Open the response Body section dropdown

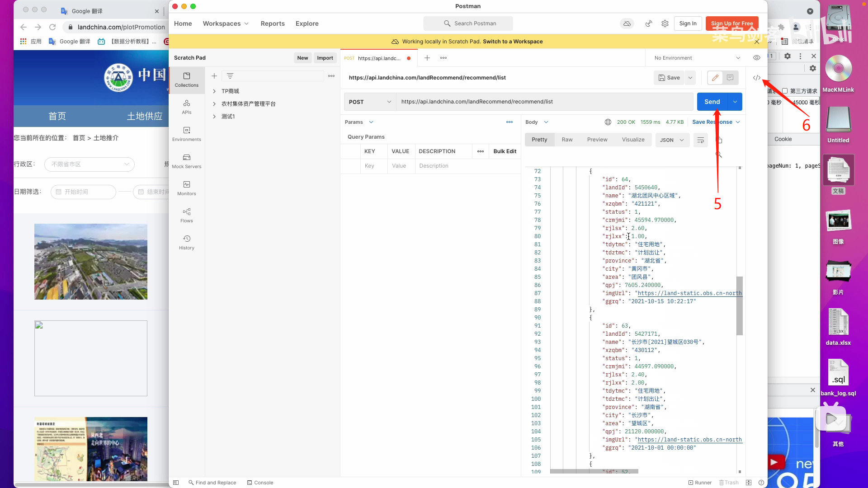click(537, 122)
